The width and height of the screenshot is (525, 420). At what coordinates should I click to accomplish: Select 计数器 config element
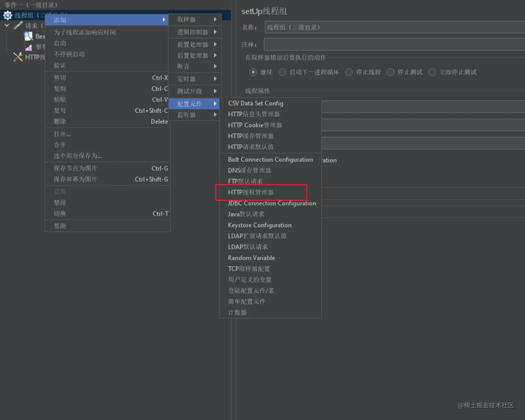pyautogui.click(x=270, y=313)
